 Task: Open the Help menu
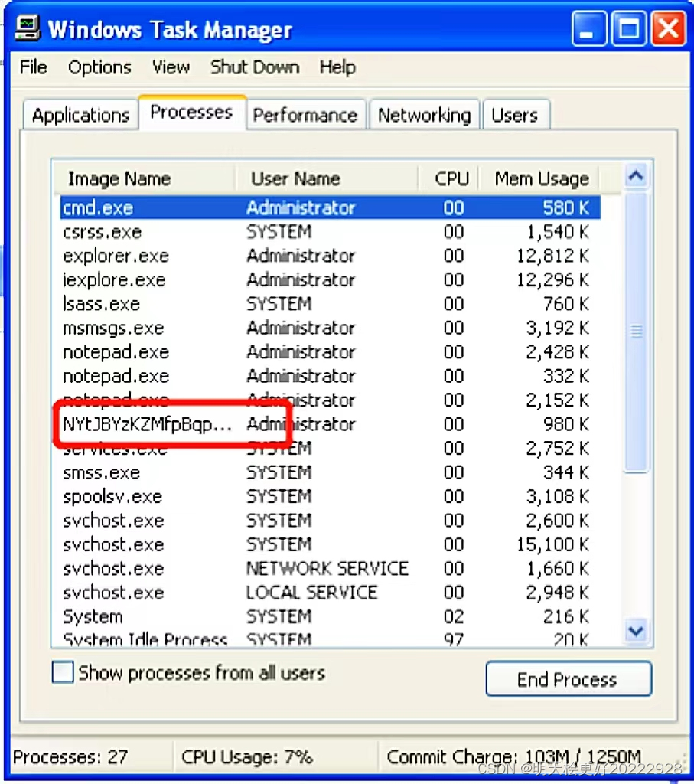pyautogui.click(x=337, y=67)
